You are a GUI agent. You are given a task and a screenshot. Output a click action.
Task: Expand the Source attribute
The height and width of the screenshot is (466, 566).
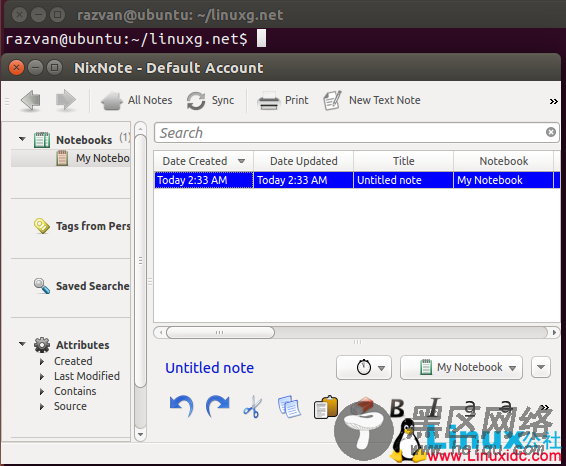pyautogui.click(x=42, y=406)
